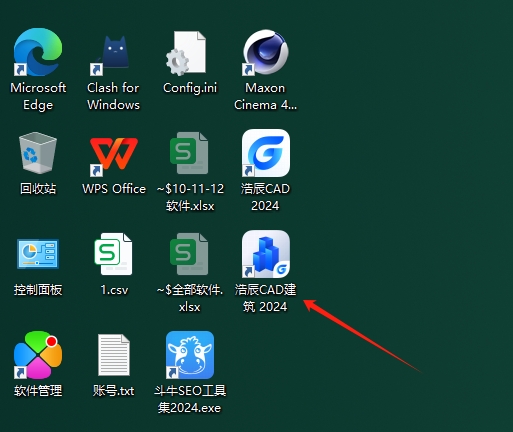Click the "账号.txt" file name
The image size is (513, 432).
point(114,391)
